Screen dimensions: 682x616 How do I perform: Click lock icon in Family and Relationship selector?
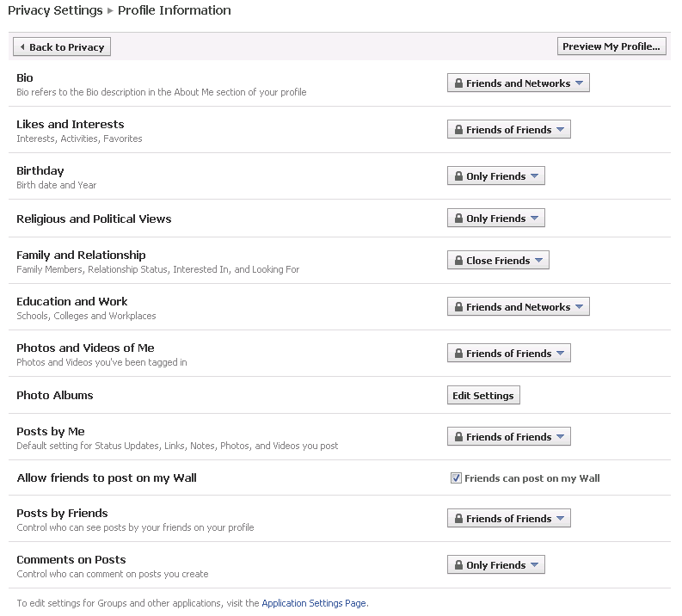click(x=458, y=261)
